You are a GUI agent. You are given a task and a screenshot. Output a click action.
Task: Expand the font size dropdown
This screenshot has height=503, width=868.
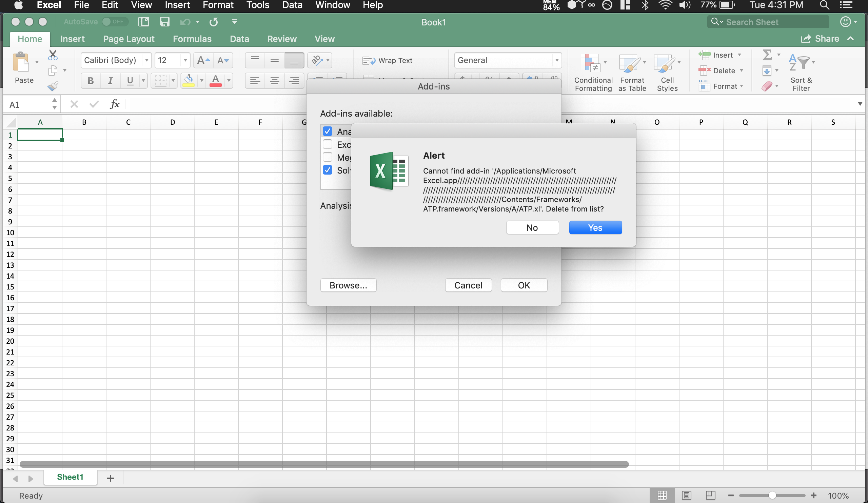[184, 59]
